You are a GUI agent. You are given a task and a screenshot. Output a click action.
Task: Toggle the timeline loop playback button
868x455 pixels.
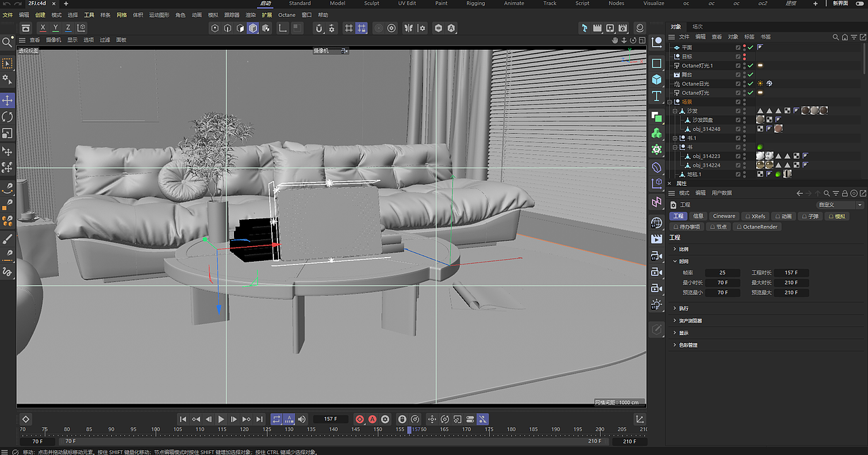coord(277,419)
